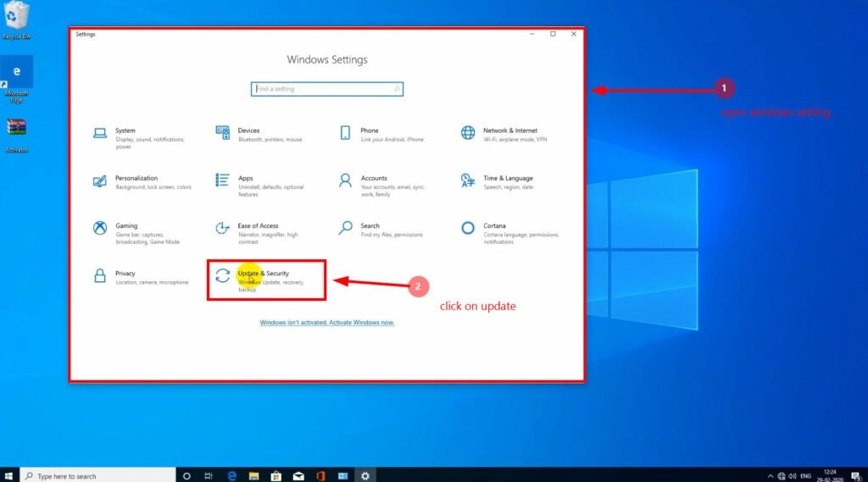The width and height of the screenshot is (868, 482).
Task: Open the Devices settings category
Action: pos(259,135)
